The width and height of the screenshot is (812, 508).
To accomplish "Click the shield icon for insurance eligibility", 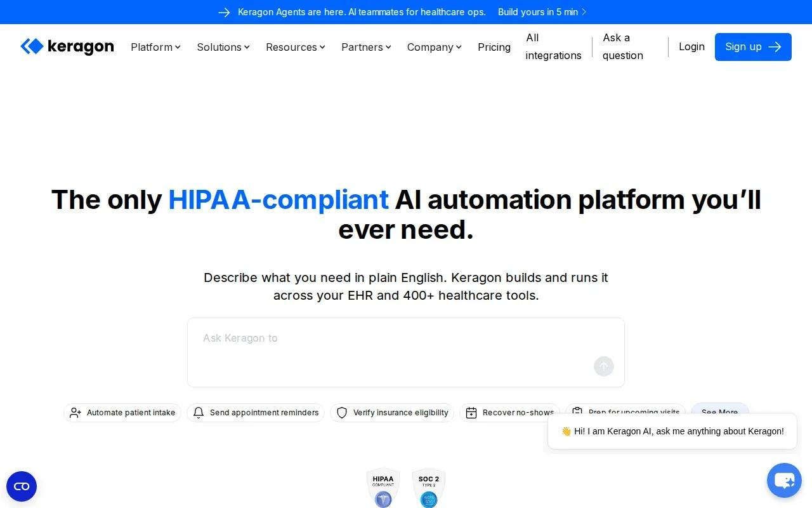I will pyautogui.click(x=342, y=413).
